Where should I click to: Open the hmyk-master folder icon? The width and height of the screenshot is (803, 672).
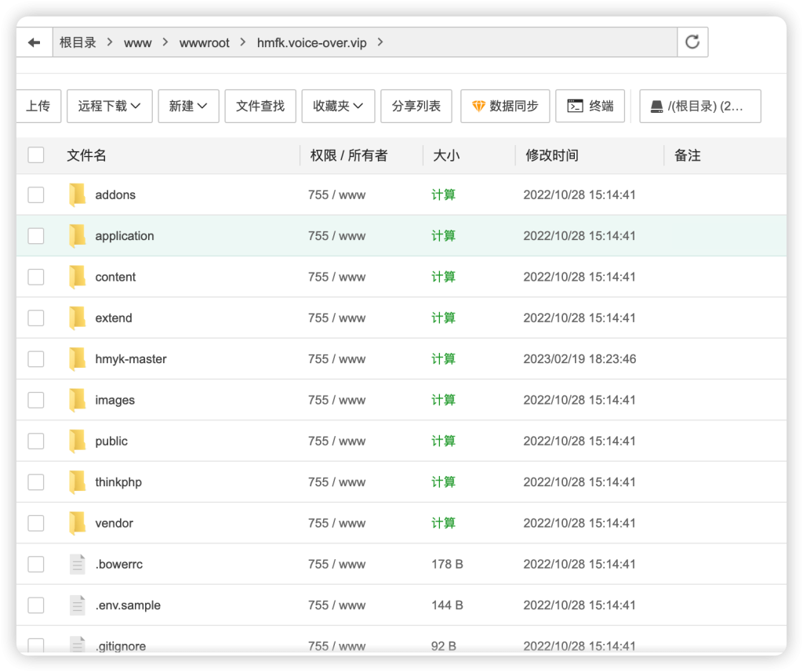tap(76, 358)
